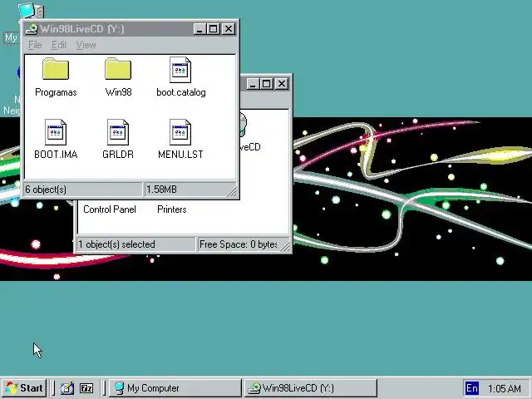Switch to Win98LiveCD (Y:) taskbar button
Image resolution: width=532 pixels, height=399 pixels.
click(310, 388)
